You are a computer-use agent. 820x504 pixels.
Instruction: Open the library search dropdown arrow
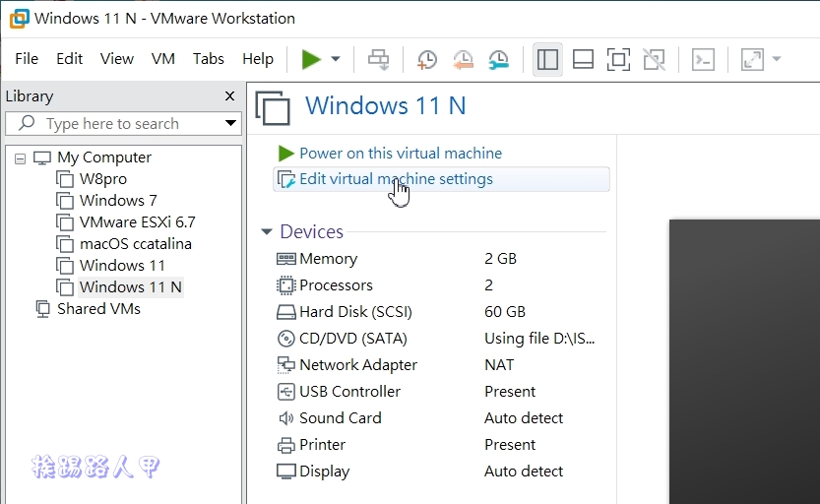(230, 123)
